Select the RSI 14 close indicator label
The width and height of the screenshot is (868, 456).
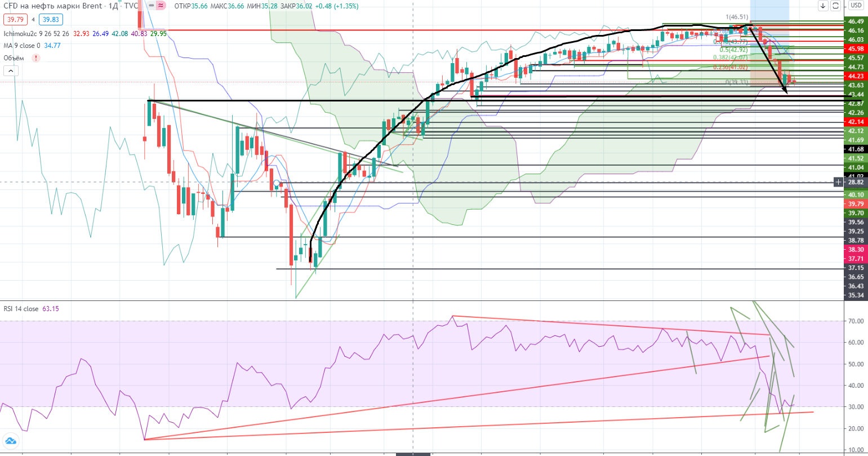[21, 309]
